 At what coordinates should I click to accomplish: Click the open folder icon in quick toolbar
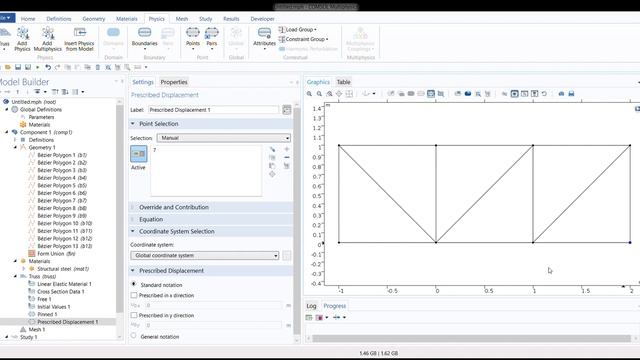click(x=8, y=67)
